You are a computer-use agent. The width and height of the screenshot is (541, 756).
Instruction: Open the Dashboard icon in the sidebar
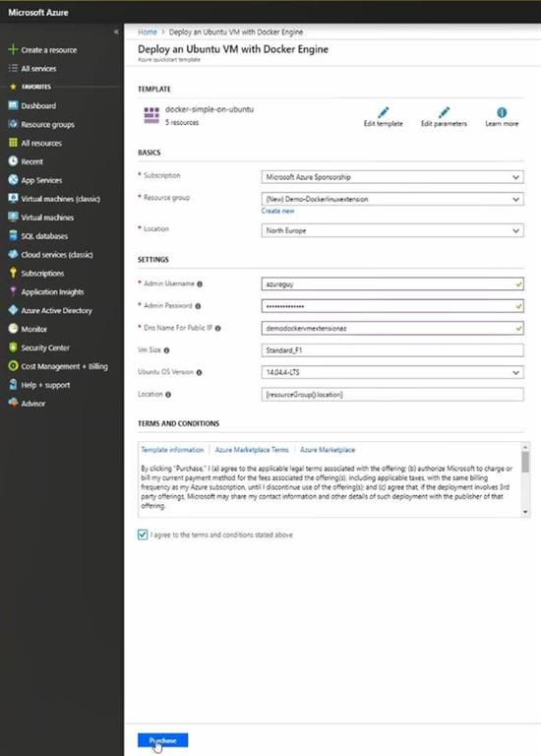13,105
